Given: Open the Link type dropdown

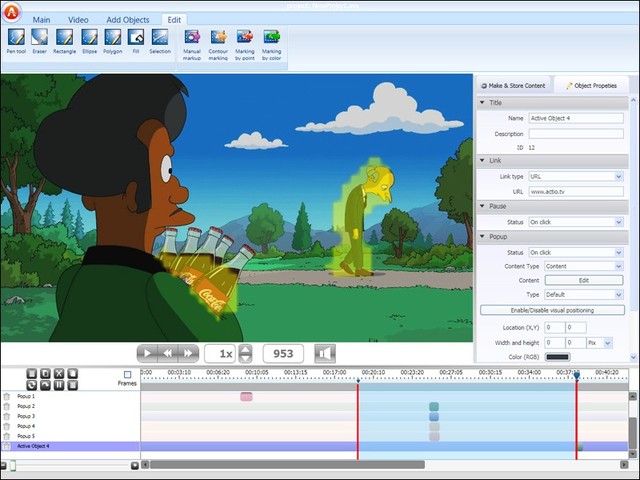Looking at the screenshot, I should point(618,176).
